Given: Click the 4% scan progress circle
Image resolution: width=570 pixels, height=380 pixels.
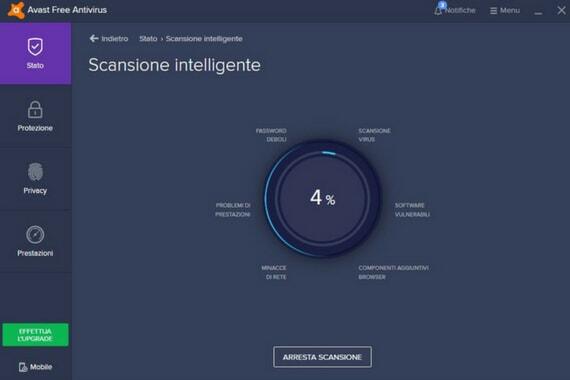Looking at the screenshot, I should pyautogui.click(x=322, y=199).
